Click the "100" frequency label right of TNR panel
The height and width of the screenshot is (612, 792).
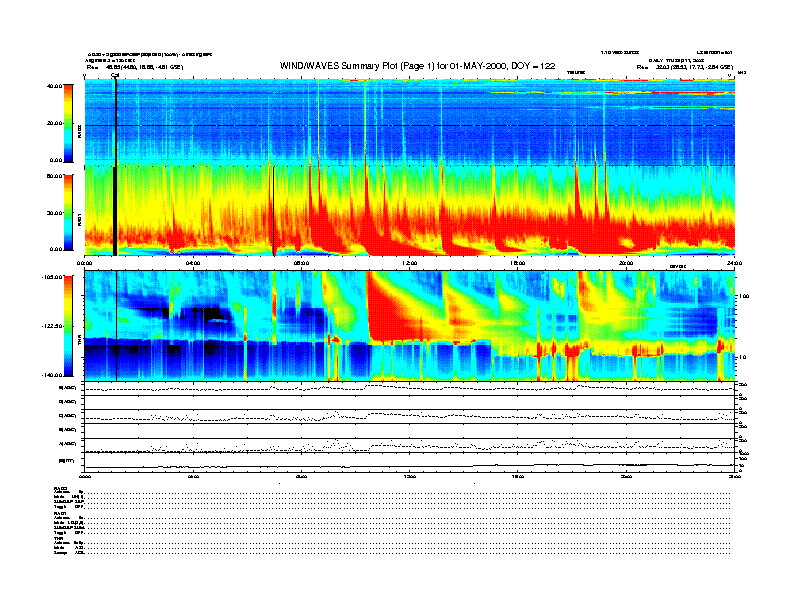point(744,296)
